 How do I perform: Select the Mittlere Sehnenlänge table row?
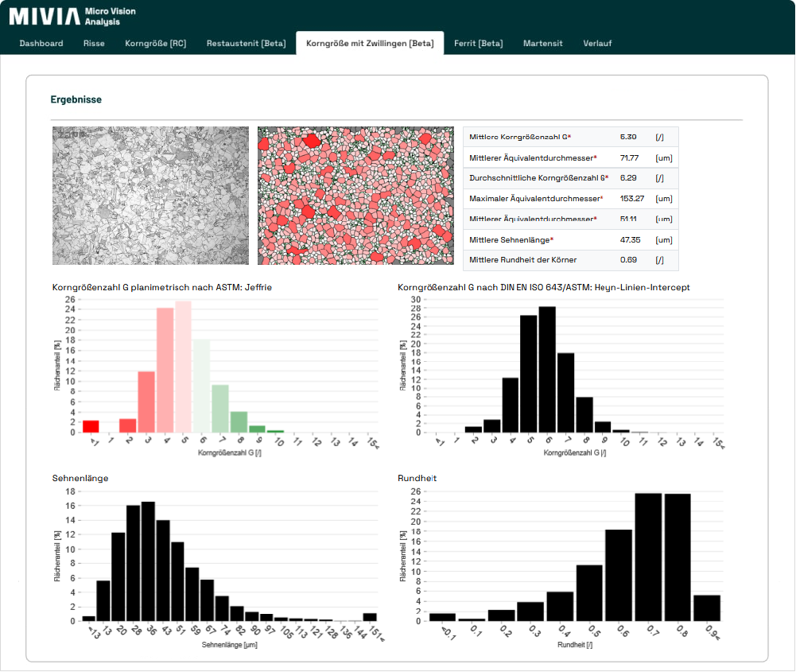click(570, 240)
